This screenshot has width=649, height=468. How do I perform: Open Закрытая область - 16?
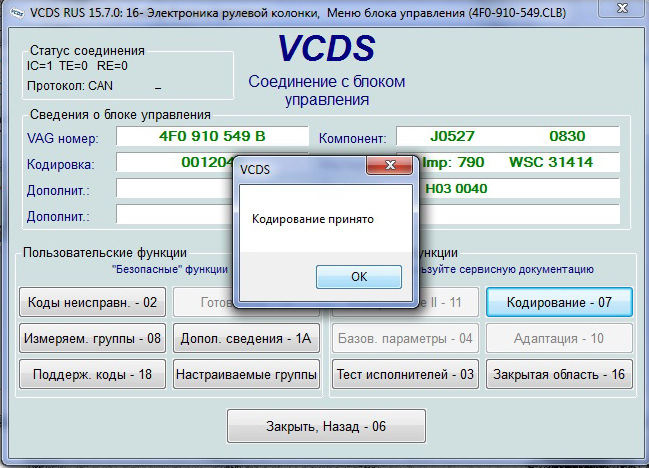coord(559,374)
